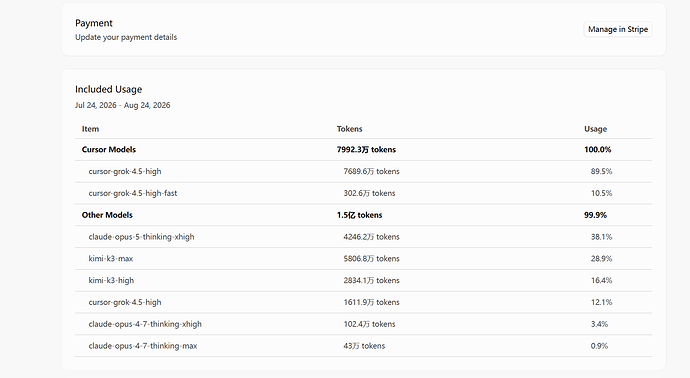Click the Included Usage heading
Image resolution: width=690 pixels, height=378 pixels.
click(x=108, y=89)
